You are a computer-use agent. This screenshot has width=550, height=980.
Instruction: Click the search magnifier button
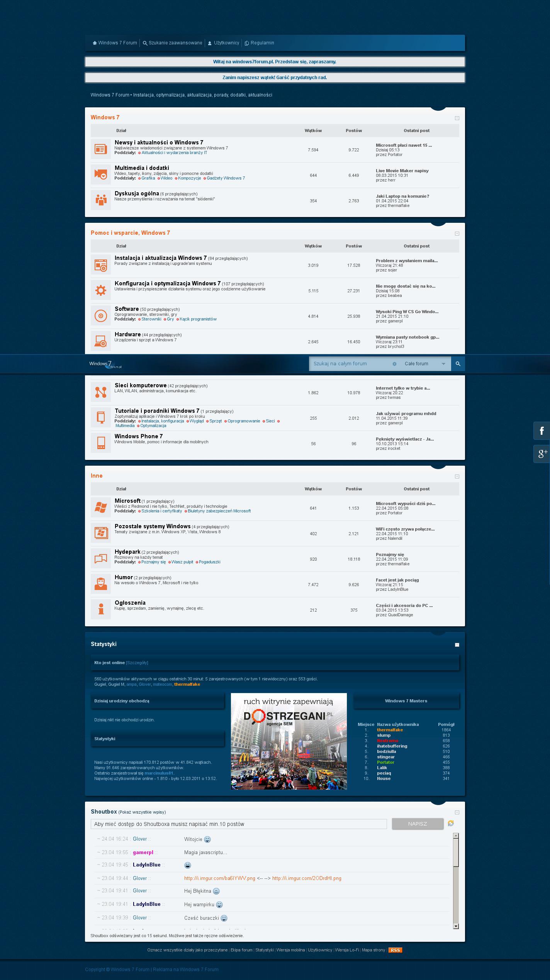click(x=458, y=364)
